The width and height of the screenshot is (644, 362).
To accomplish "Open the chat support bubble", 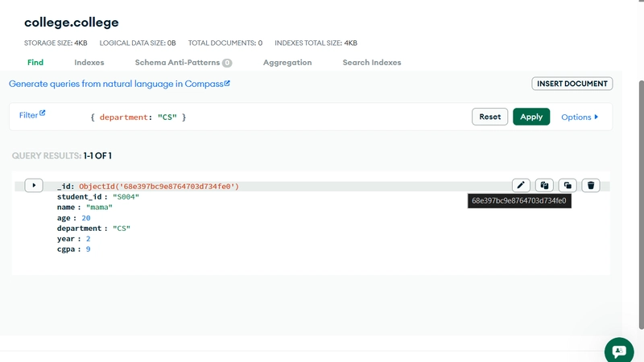I will click(618, 351).
